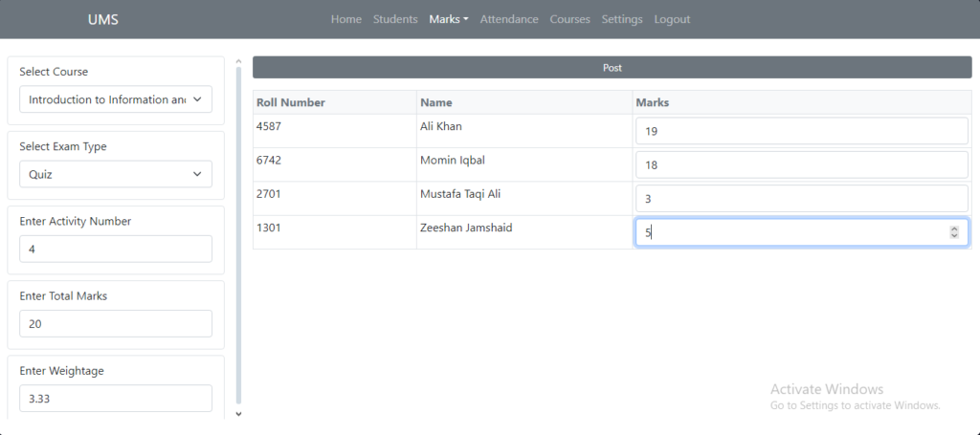Edit Mustafa Taqi Ali's marks field

tap(802, 199)
